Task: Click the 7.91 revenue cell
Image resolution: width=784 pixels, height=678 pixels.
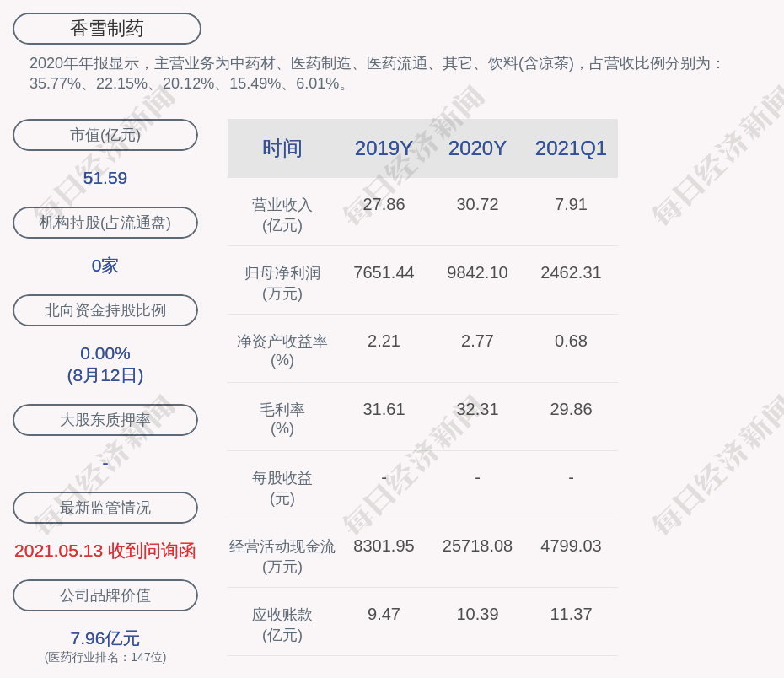Action: tap(571, 205)
